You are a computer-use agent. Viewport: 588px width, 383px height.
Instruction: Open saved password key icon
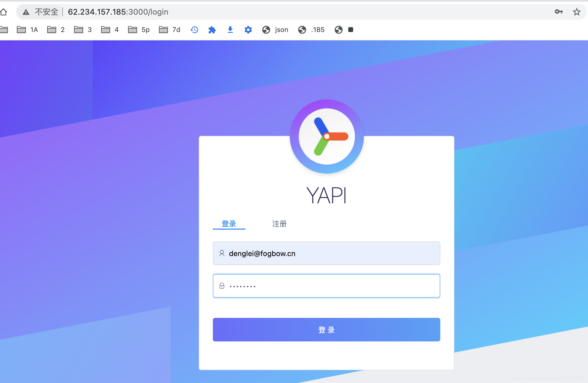click(x=559, y=12)
